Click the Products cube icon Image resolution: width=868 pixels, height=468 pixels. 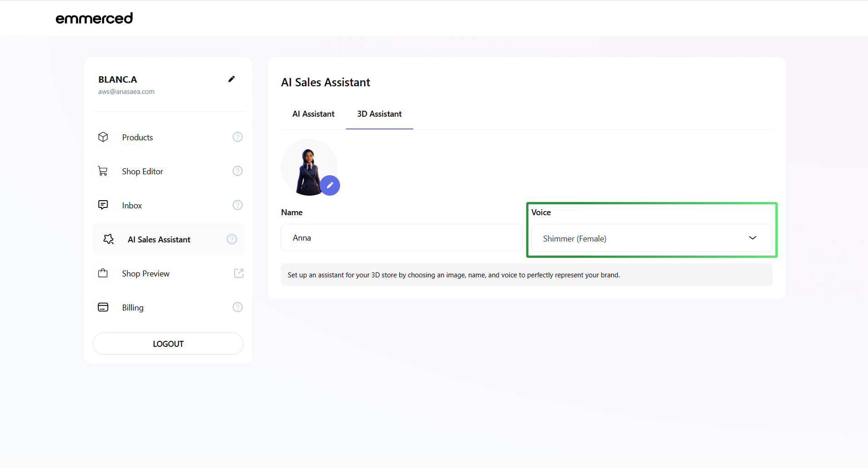point(103,137)
